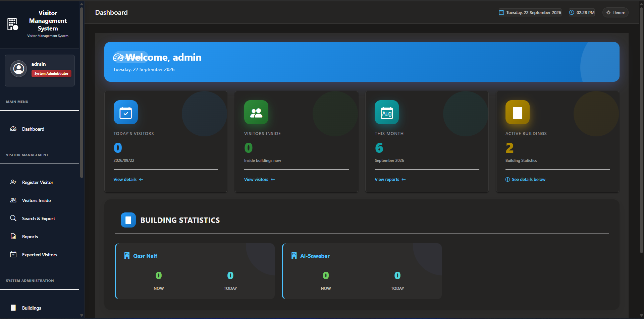The height and width of the screenshot is (319, 644).
Task: Click the clock icon beside 02:28 PM
Action: [572, 12]
